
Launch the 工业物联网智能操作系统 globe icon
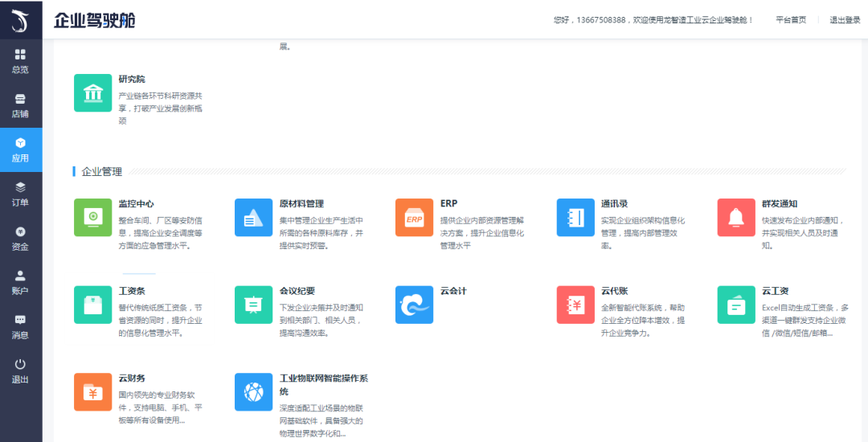pyautogui.click(x=253, y=392)
